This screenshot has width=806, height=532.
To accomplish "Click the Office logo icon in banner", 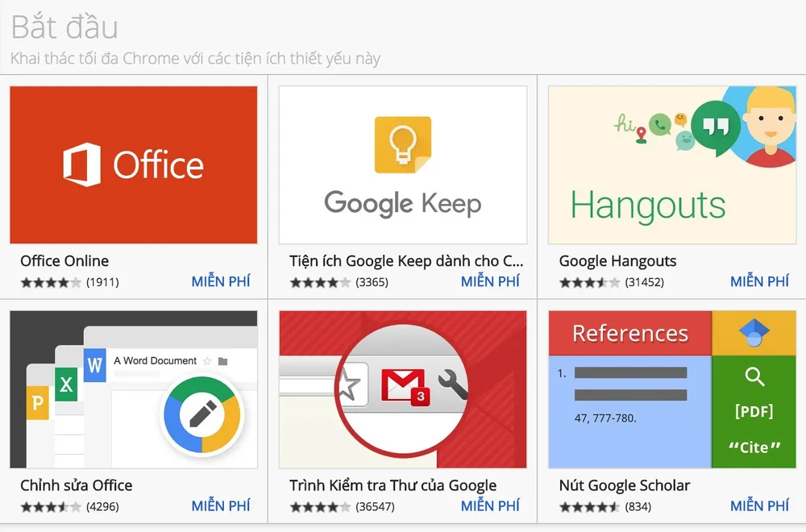I will tap(82, 165).
